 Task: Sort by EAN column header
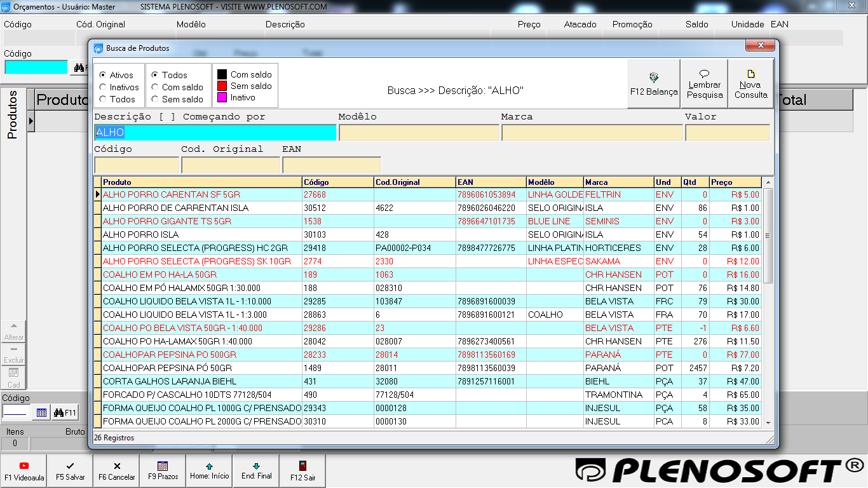(x=491, y=182)
